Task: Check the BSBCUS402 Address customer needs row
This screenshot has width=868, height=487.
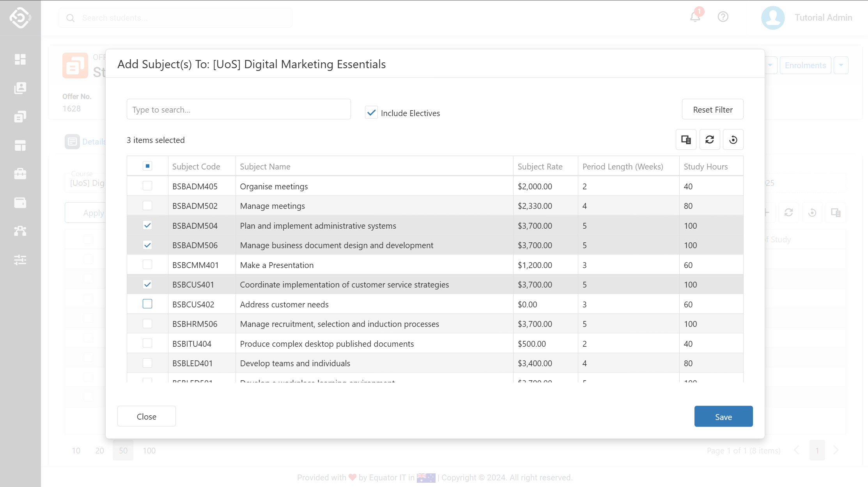Action: point(147,304)
